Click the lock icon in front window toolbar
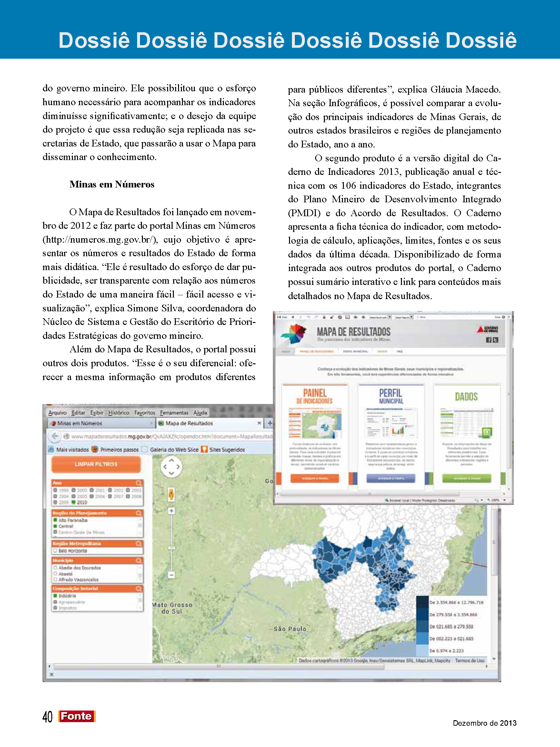 324,317
